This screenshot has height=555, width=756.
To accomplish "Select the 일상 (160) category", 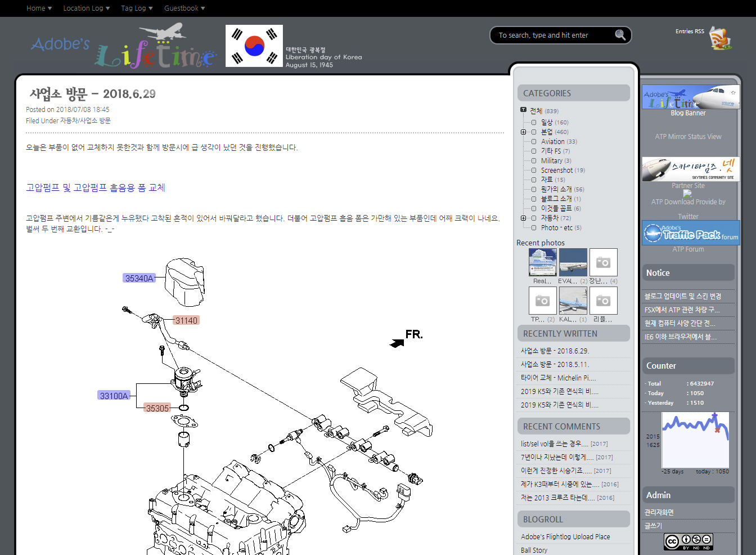I will click(x=555, y=122).
